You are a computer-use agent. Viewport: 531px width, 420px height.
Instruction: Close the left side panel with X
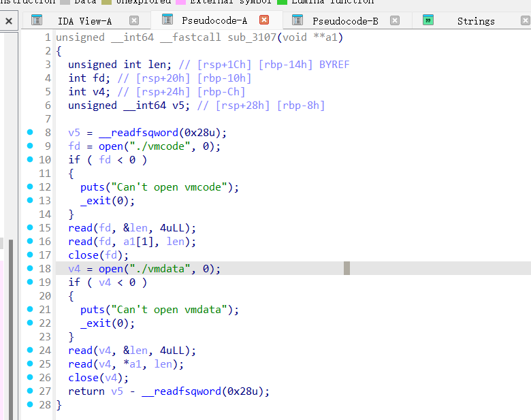pos(9,21)
